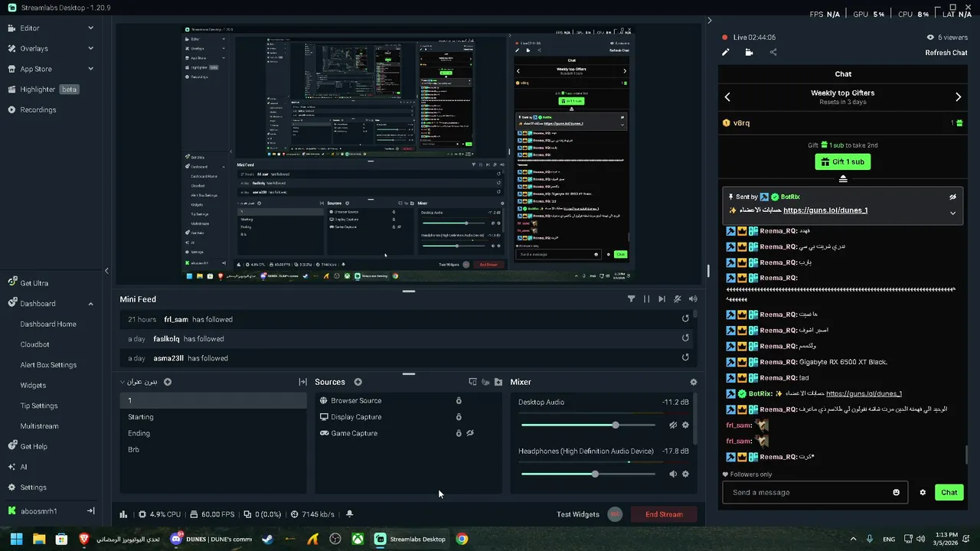The image size is (980, 551).
Task: Pause the Mini Feed alert queue
Action: click(x=646, y=299)
